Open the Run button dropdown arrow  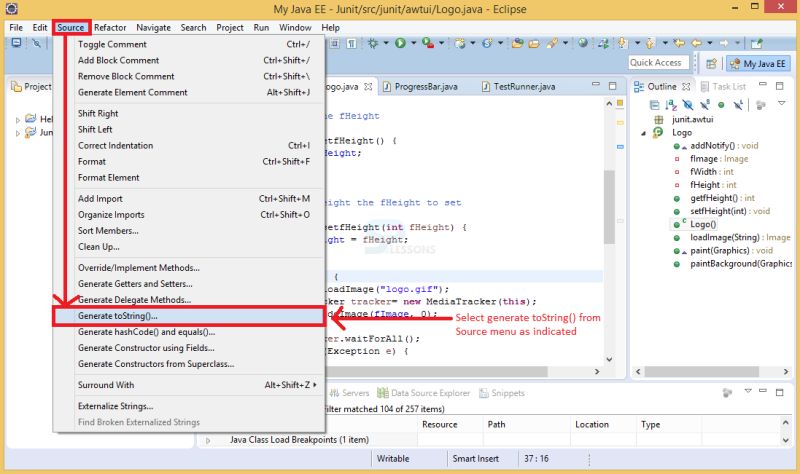click(x=414, y=43)
